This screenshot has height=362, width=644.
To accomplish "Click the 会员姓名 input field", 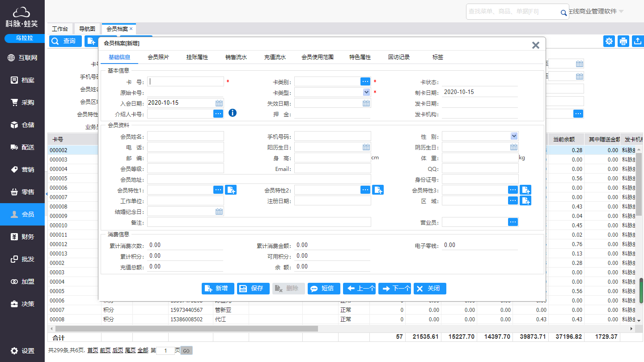I will 186,136.
